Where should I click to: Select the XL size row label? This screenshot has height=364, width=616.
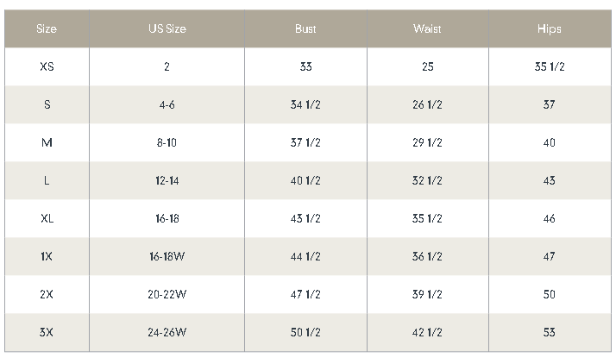pos(47,219)
